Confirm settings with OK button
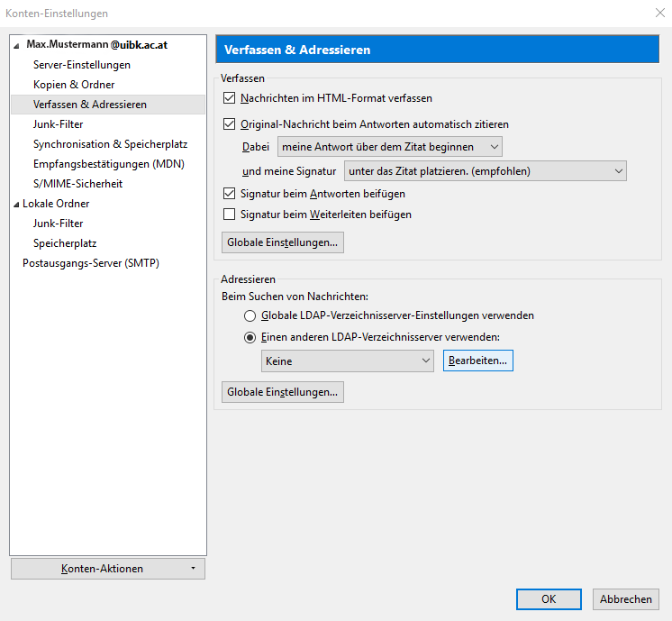This screenshot has width=672, height=621. coord(549,599)
